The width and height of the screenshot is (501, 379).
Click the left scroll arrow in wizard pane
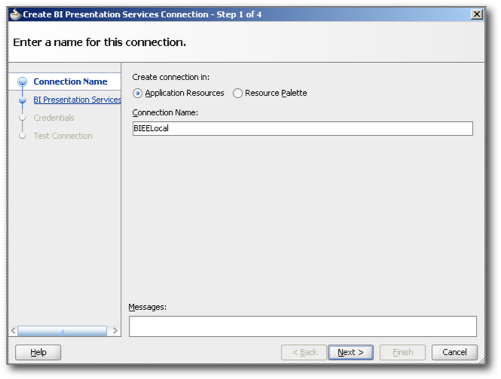click(13, 331)
